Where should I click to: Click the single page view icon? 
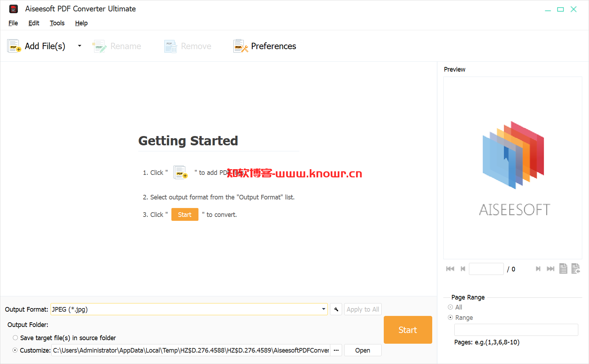563,269
